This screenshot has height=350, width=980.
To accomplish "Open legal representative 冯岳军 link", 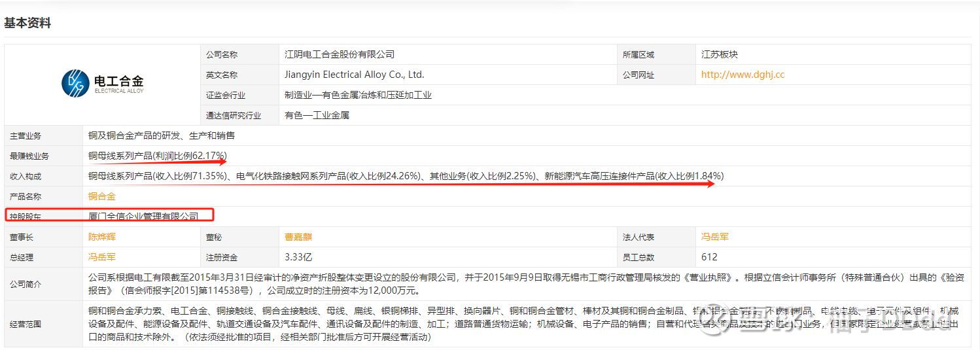I will point(715,237).
